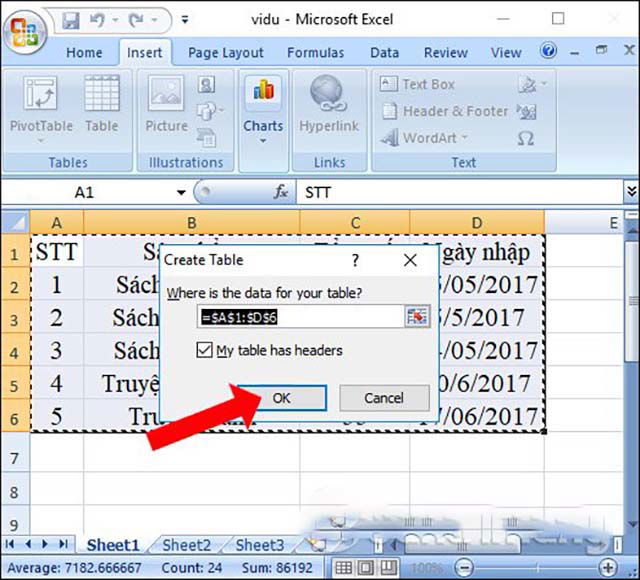Switch to Page Layout view
640x580 pixels.
point(366,568)
